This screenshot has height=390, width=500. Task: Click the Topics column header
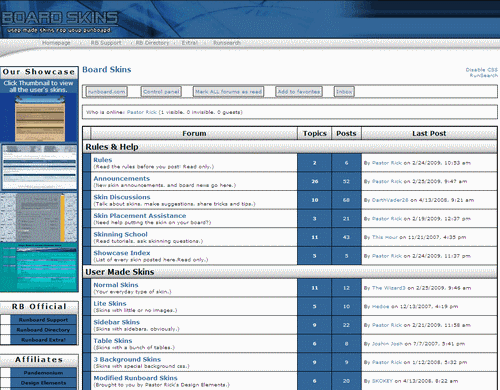click(314, 133)
